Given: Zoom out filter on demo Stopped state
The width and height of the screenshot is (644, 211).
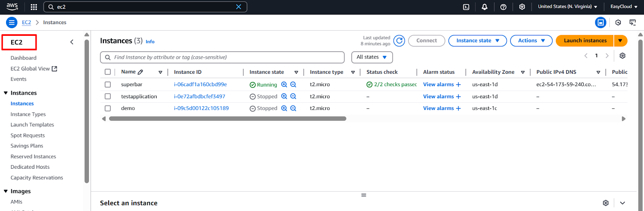Looking at the screenshot, I should click(x=293, y=108).
